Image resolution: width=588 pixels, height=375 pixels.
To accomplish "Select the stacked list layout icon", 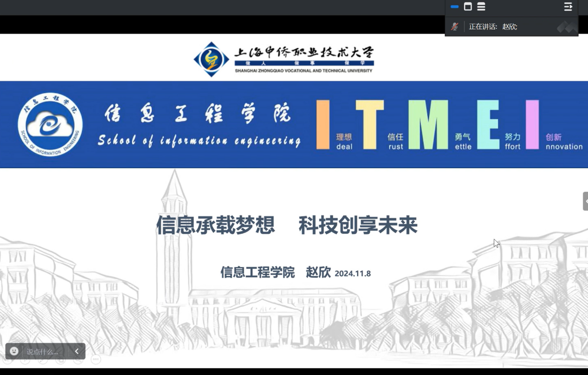I will 481,6.
